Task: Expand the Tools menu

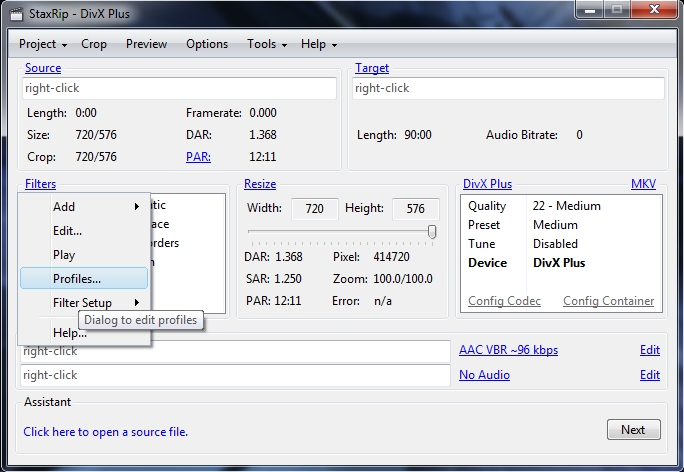Action: point(267,44)
